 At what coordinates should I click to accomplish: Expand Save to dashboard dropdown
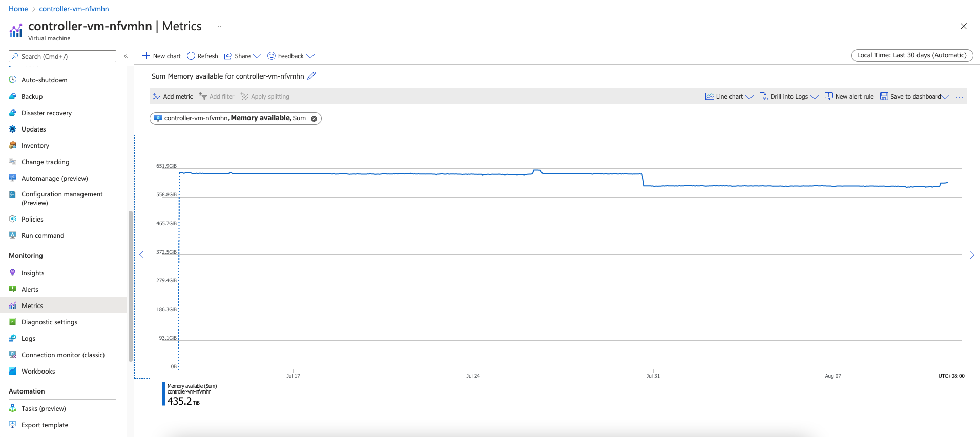tap(914, 97)
